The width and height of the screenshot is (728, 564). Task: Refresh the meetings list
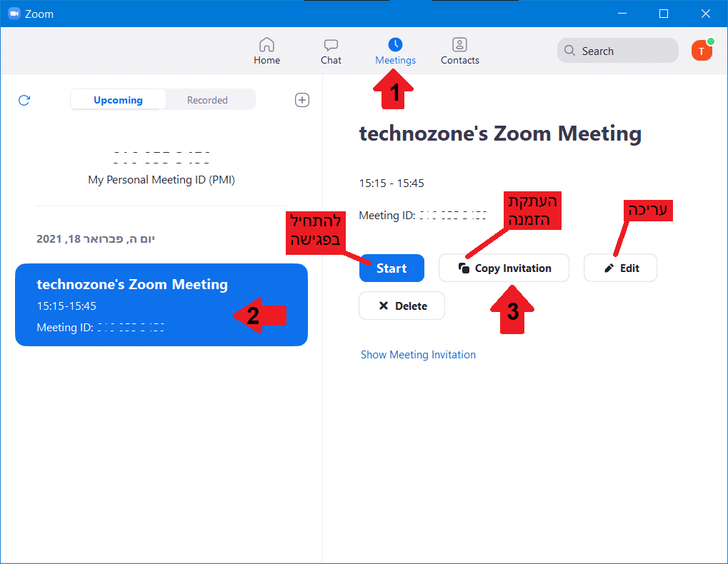click(x=24, y=100)
